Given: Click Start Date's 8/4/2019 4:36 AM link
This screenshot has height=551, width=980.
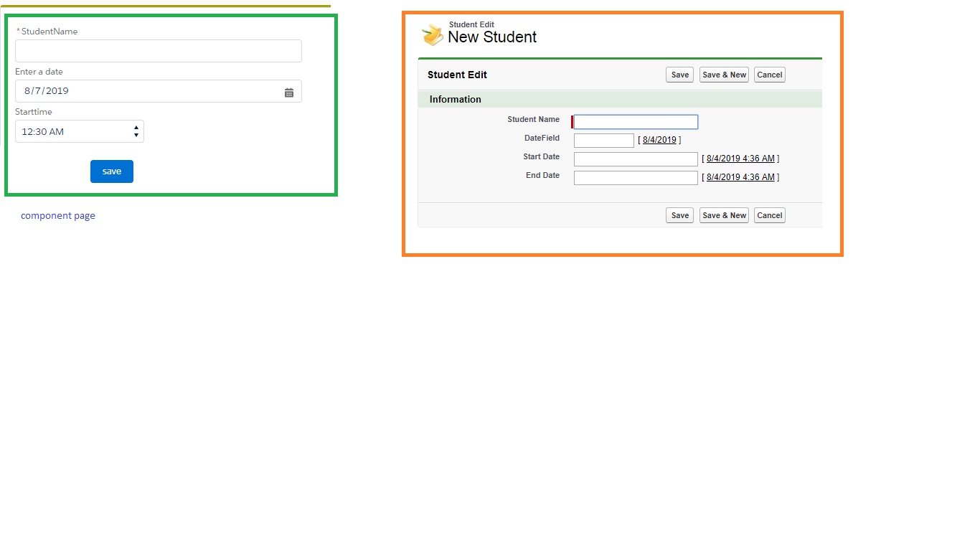Looking at the screenshot, I should click(740, 159).
